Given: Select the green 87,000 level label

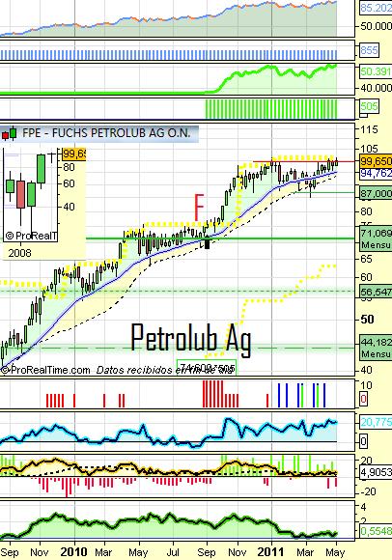Looking at the screenshot, I should coord(376,193).
